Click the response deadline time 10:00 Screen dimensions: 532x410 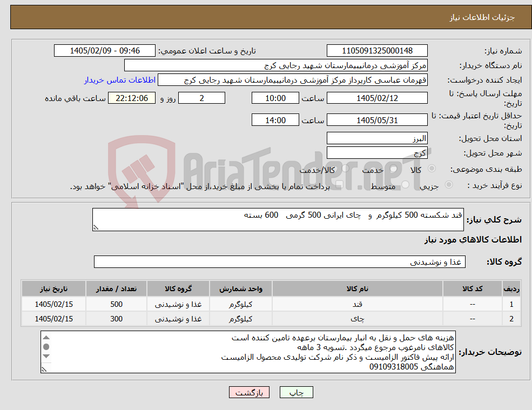coord(275,98)
